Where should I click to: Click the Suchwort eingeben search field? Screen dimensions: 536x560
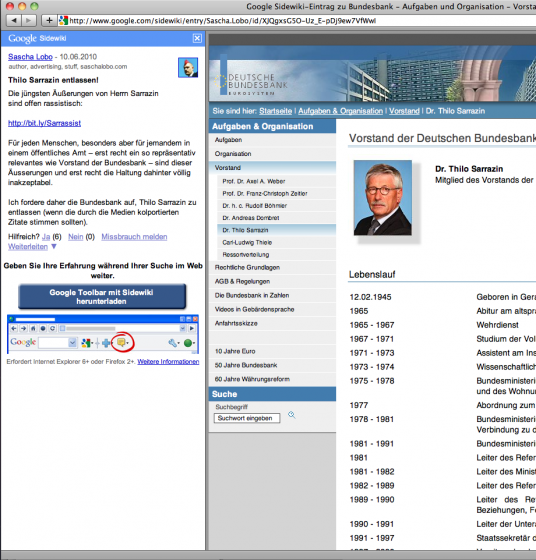click(x=247, y=418)
